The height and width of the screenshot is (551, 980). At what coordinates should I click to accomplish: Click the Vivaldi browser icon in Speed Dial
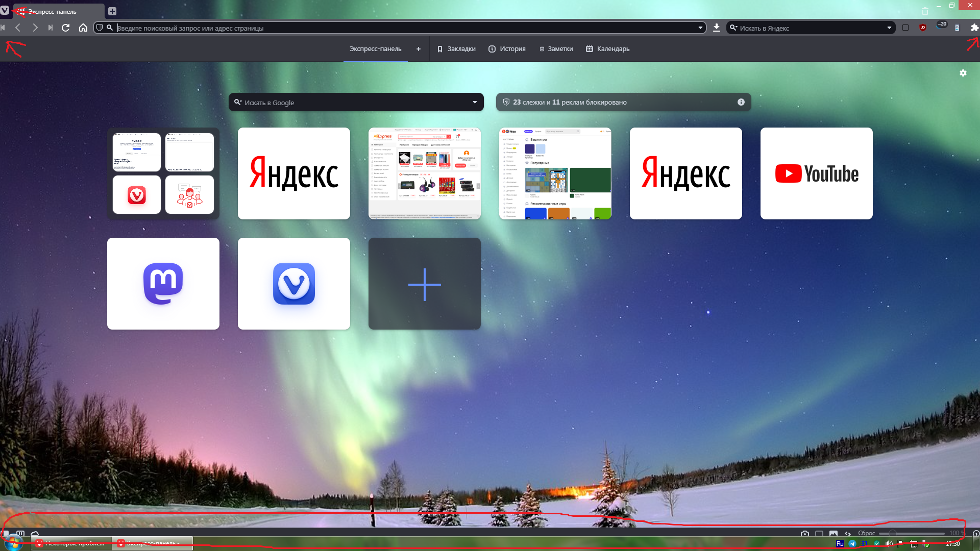tap(293, 283)
